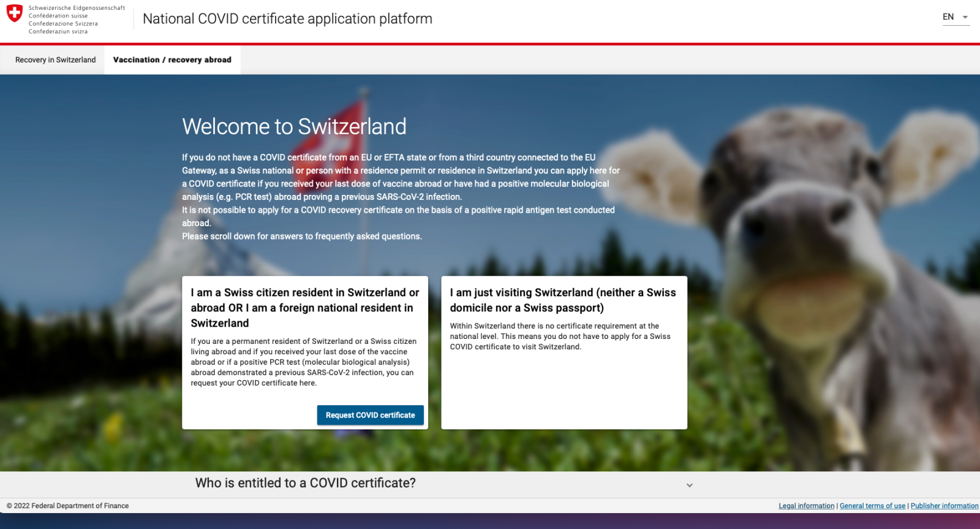Select the Vaccination / recovery abroad tab
The height and width of the screenshot is (529, 980).
[172, 60]
